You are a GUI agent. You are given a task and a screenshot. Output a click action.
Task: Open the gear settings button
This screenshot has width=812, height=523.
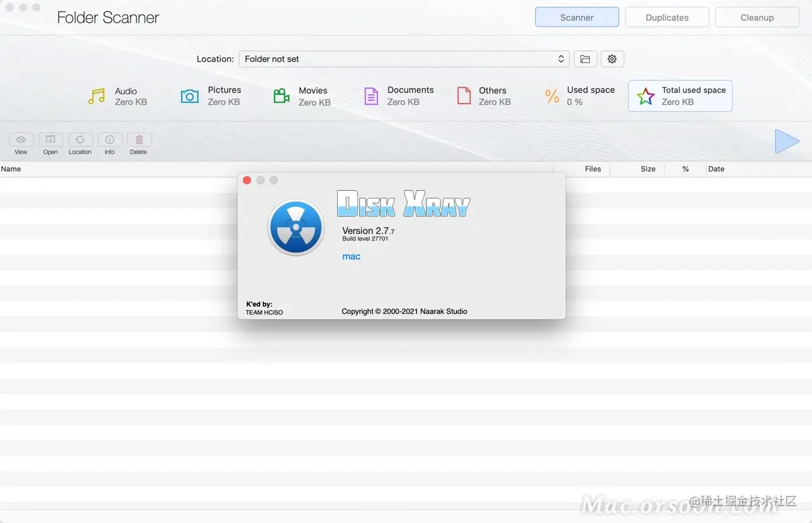(x=612, y=59)
